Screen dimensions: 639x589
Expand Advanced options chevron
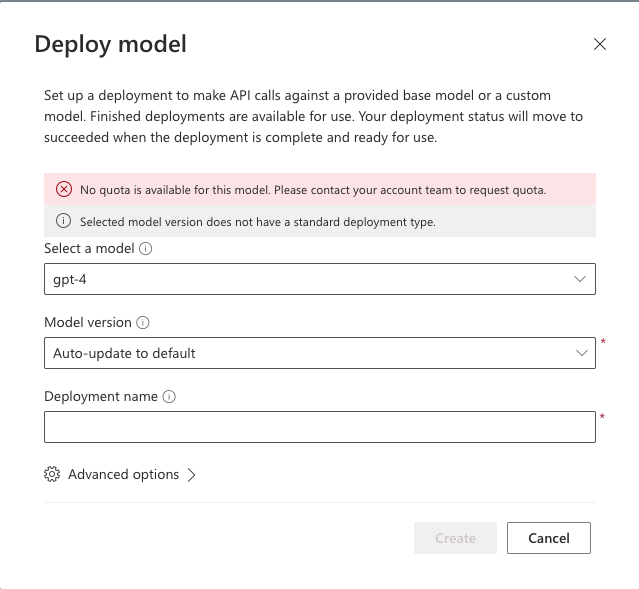click(192, 475)
